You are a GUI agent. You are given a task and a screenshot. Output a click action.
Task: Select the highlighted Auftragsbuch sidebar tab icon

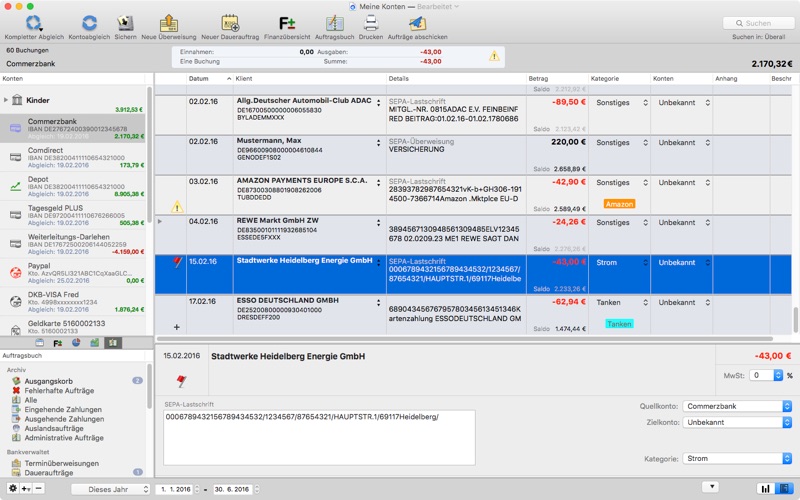pos(113,343)
